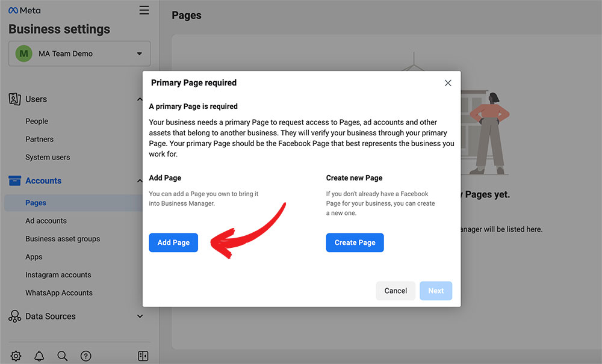Click the Add Page button

pos(173,242)
